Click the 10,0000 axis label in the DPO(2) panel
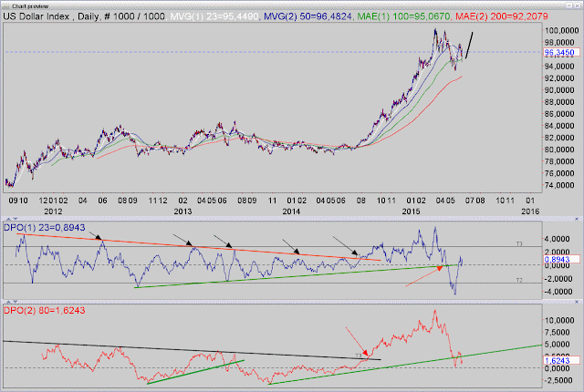The image size is (584, 392). [x=559, y=320]
